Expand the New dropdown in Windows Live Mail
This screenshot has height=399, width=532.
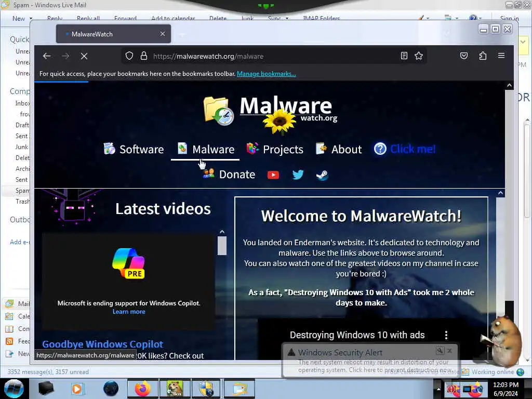click(x=31, y=18)
